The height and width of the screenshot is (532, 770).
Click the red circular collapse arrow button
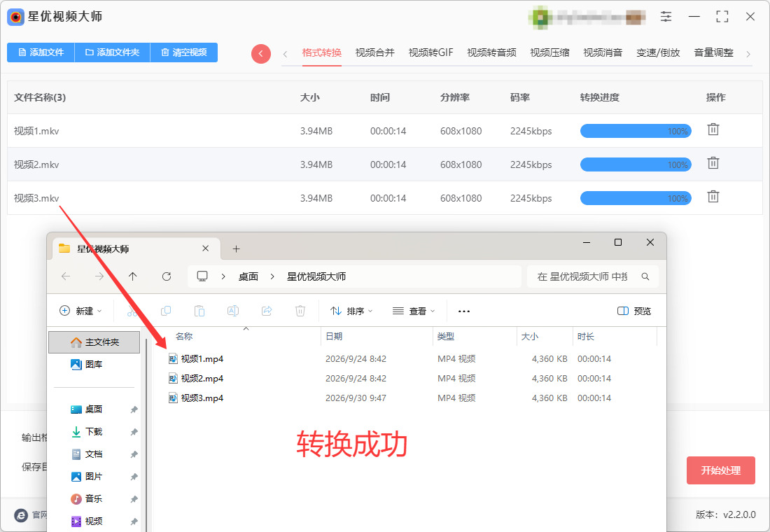pos(261,53)
